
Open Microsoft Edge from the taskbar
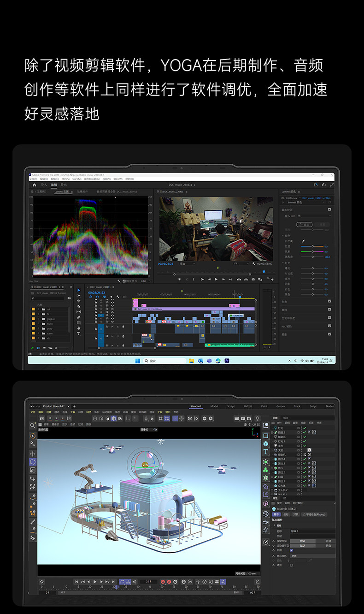pos(218,361)
